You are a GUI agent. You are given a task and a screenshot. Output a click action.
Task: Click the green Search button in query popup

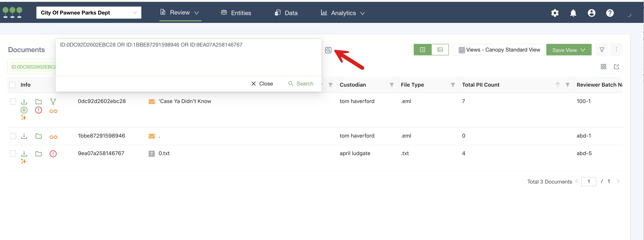pyautogui.click(x=301, y=84)
